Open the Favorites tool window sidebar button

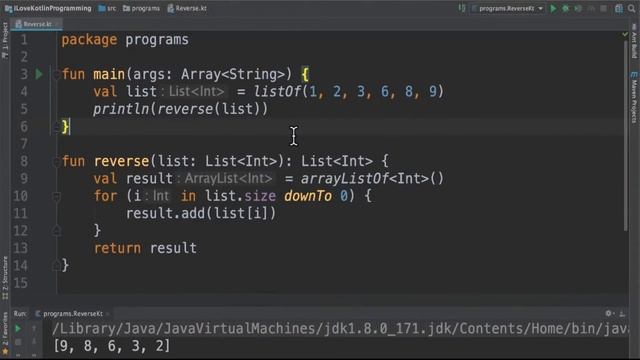coord(5,333)
